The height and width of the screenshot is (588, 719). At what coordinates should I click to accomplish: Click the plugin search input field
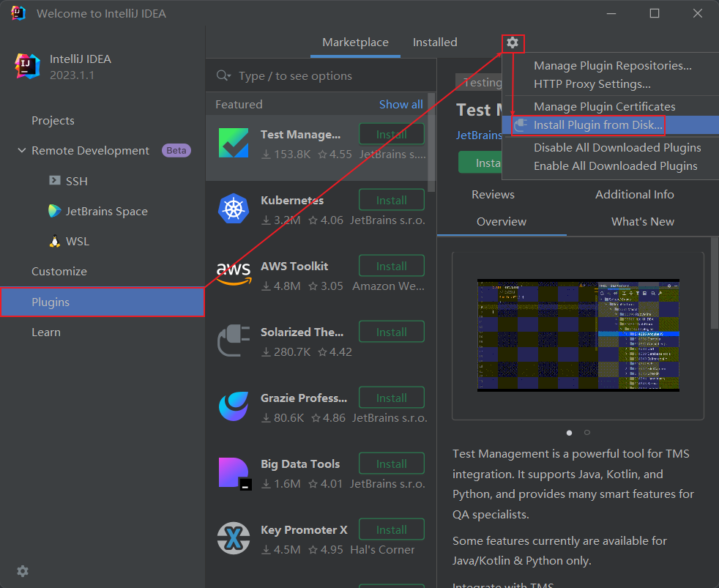pyautogui.click(x=321, y=75)
